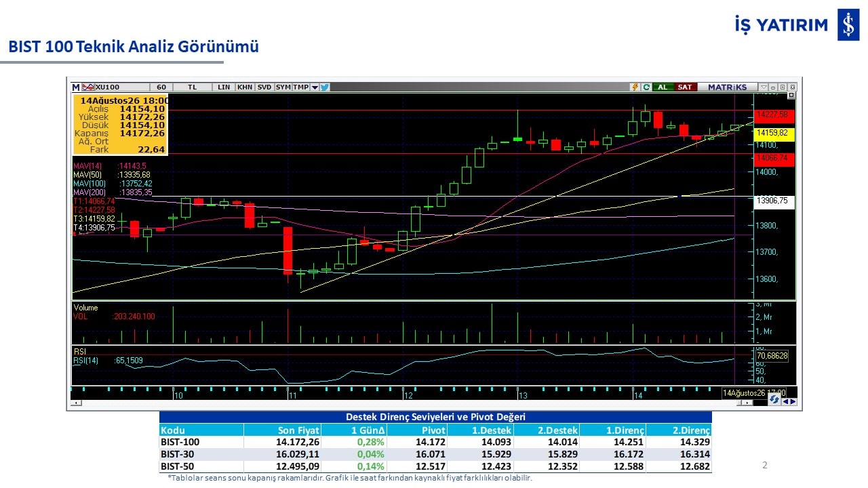The image size is (868, 488).
Task: Click the Destek Direnç Seviyeleri ve Pivot Değeri heading
Action: pyautogui.click(x=435, y=417)
